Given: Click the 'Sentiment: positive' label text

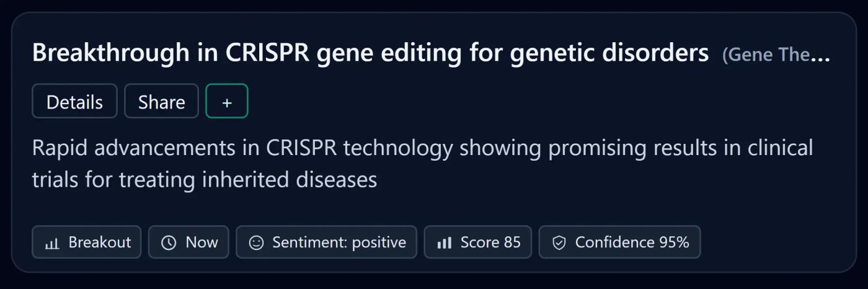Looking at the screenshot, I should point(339,242).
